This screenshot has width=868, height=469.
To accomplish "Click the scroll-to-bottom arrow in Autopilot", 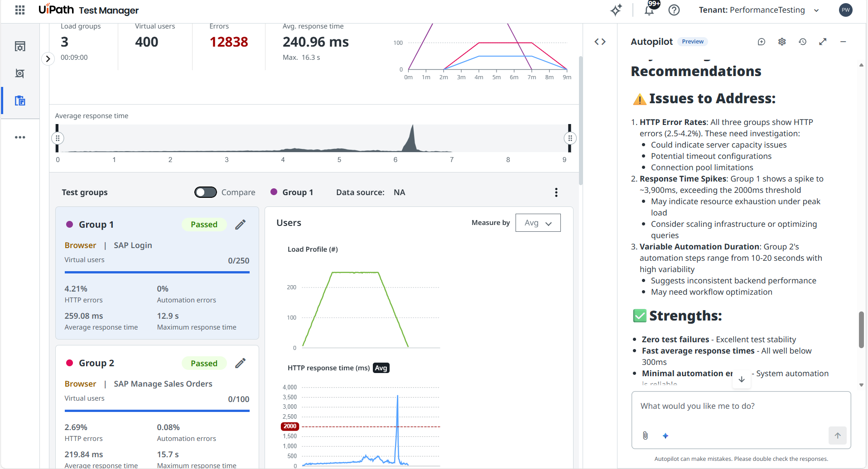I will tap(742, 379).
